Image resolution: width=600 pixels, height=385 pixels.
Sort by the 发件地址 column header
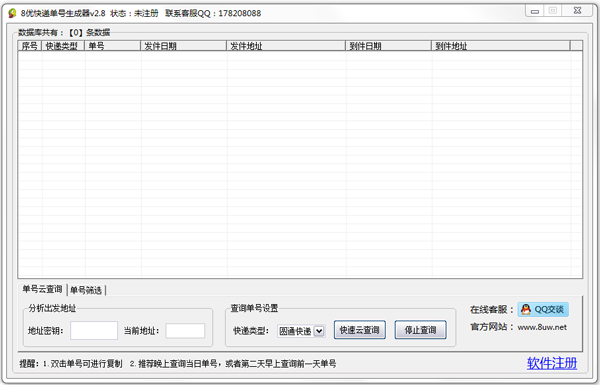[x=286, y=46]
